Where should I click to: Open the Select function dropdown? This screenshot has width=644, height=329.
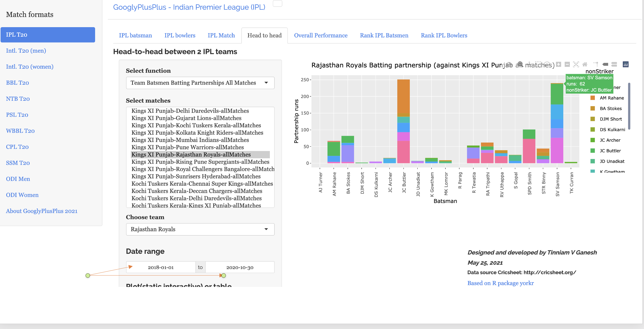point(200,83)
